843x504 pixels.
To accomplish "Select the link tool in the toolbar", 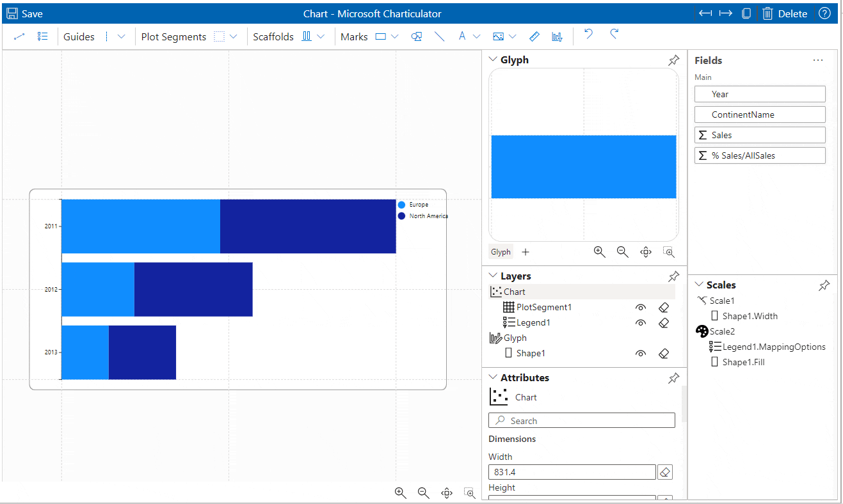I will (x=19, y=36).
